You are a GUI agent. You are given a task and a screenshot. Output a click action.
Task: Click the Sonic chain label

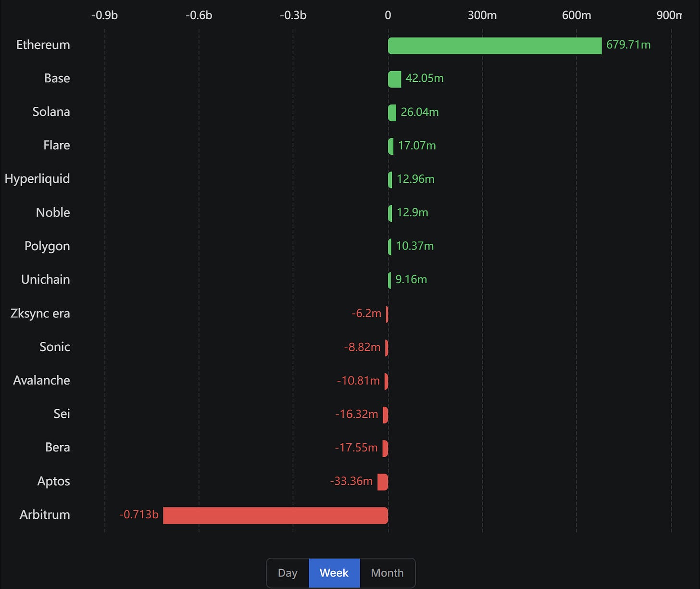[55, 347]
